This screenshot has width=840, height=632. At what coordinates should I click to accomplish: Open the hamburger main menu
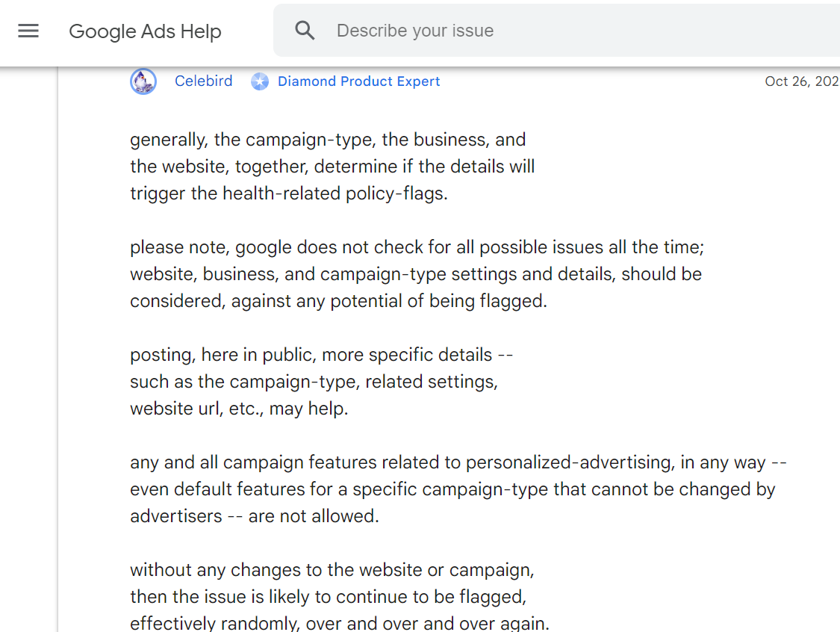tap(28, 31)
